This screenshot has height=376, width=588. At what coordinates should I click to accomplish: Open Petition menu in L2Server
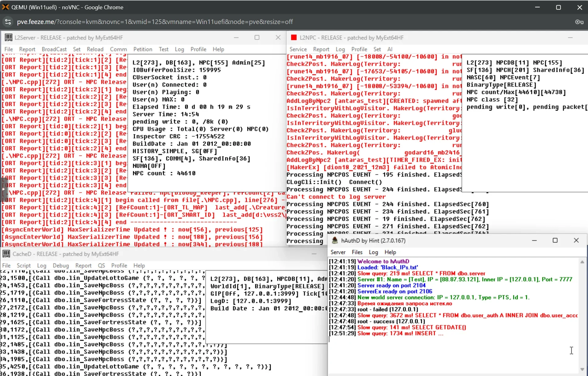tap(143, 49)
